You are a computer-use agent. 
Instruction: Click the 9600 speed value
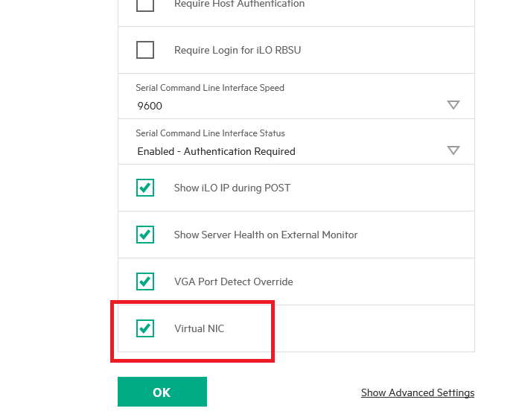(x=150, y=106)
